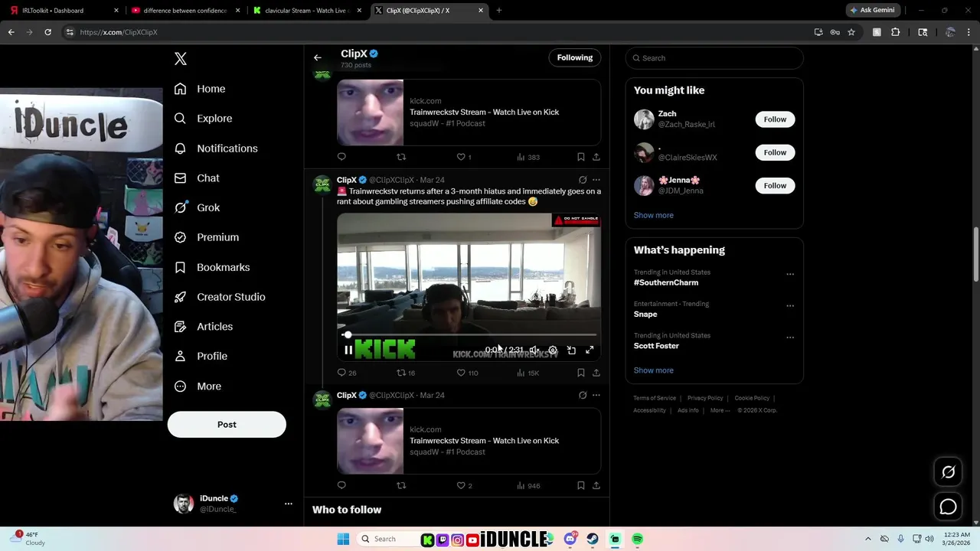Screen dimensions: 980x551
Task: Open the #SouthernCharm trending topic
Action: [x=666, y=282]
